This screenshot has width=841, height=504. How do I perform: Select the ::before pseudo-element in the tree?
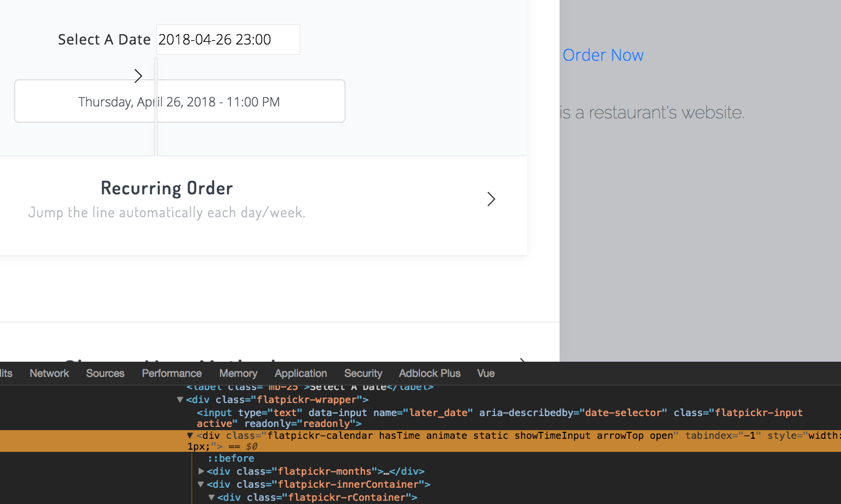(x=230, y=458)
